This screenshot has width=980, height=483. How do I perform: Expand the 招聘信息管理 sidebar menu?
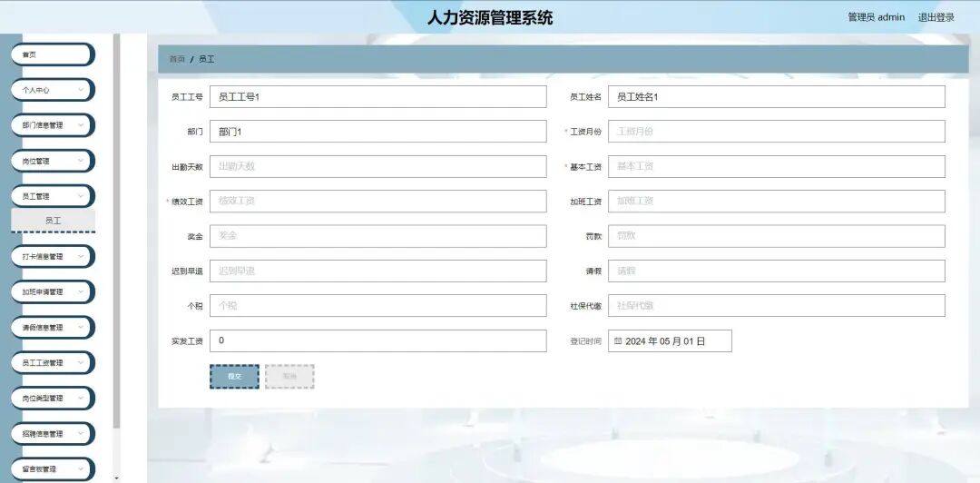point(53,434)
